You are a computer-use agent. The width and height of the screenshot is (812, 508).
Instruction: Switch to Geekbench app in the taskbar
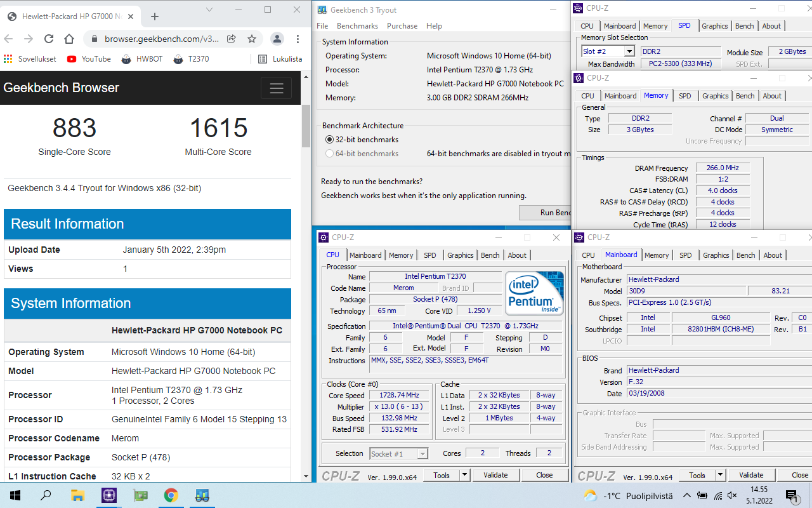coord(202,495)
